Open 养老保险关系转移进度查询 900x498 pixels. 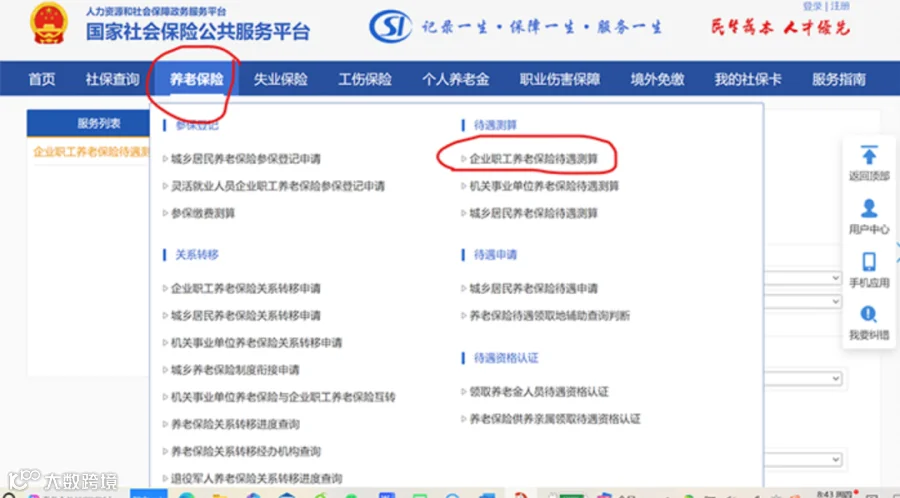coord(235,425)
